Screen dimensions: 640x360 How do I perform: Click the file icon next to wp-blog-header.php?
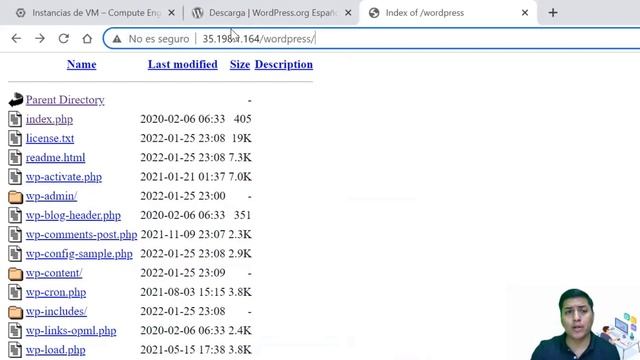tap(15, 215)
